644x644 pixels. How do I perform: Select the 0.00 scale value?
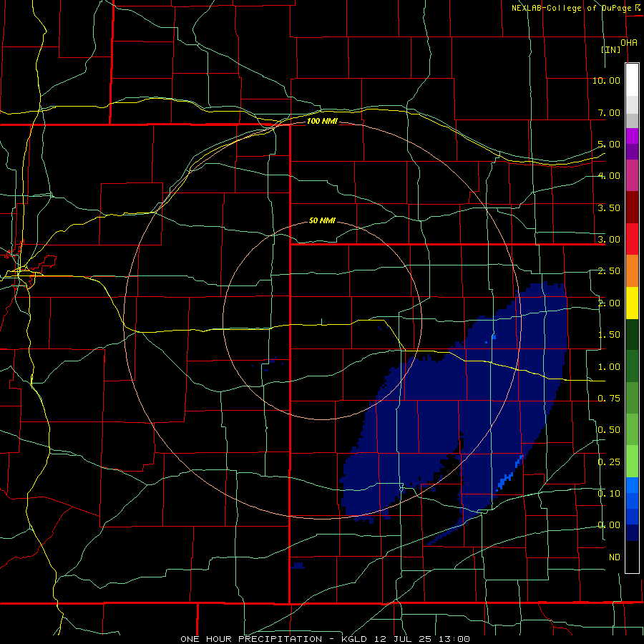pyautogui.click(x=609, y=525)
